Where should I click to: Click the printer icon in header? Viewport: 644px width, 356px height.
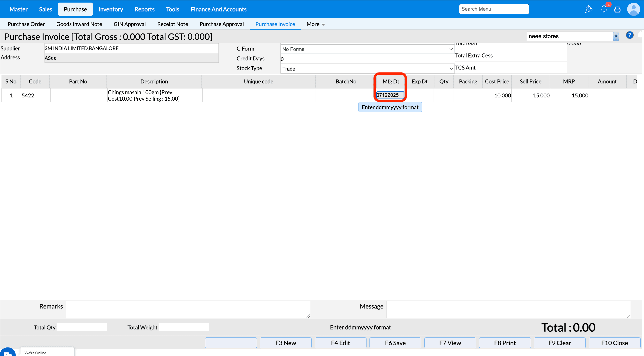point(617,10)
